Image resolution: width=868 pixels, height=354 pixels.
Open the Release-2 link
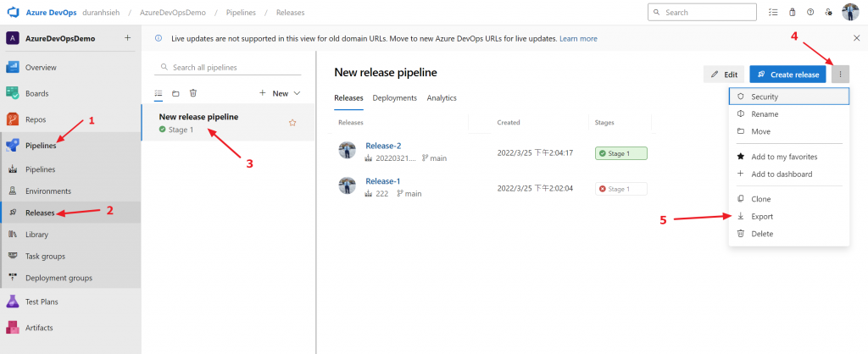pos(383,146)
